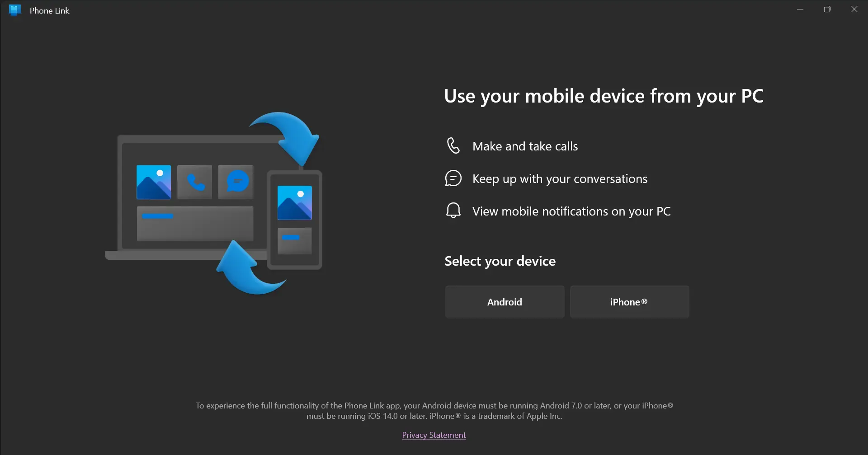
Task: Click the message bubble tile on laptop illustration
Action: 236,182
